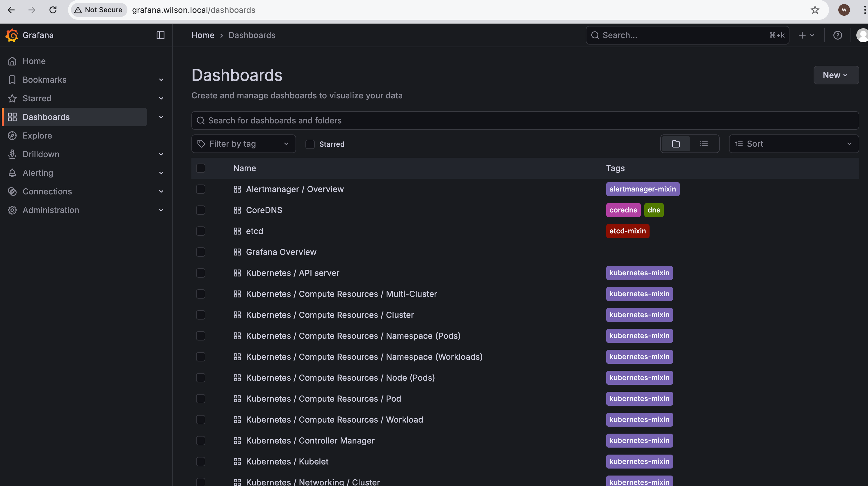Open the Kubernetes / Kubelet dashboard
Screen dimensions: 868x486
coord(287,461)
